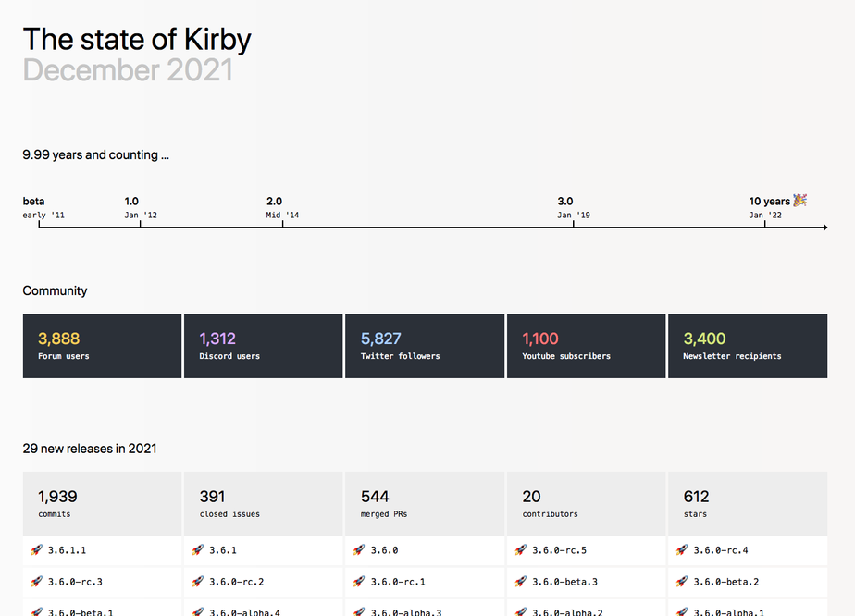Click the rocket icon beside 3.6.0-beta.3
Viewport: 855px width, 616px height.
point(520,582)
